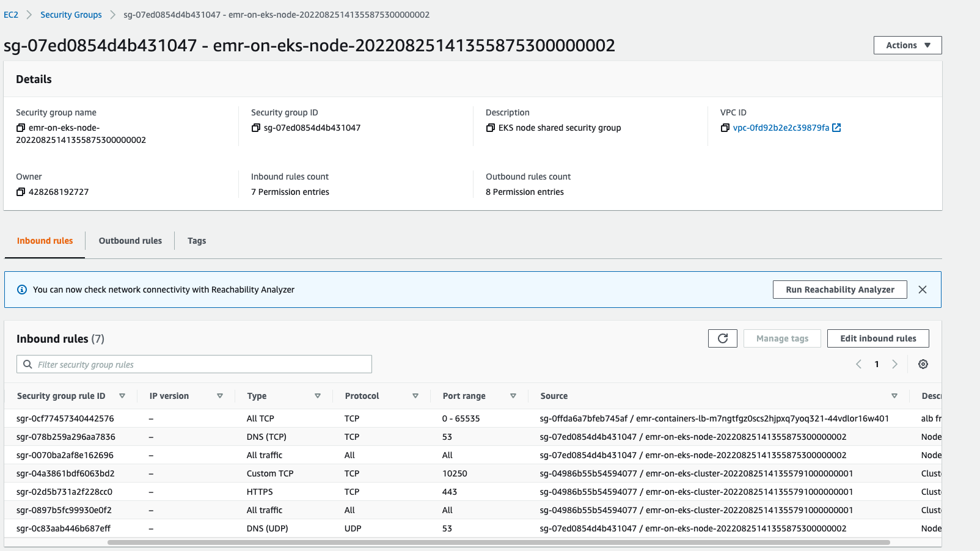This screenshot has height=551, width=980.
Task: Open the Actions dropdown
Action: (907, 45)
